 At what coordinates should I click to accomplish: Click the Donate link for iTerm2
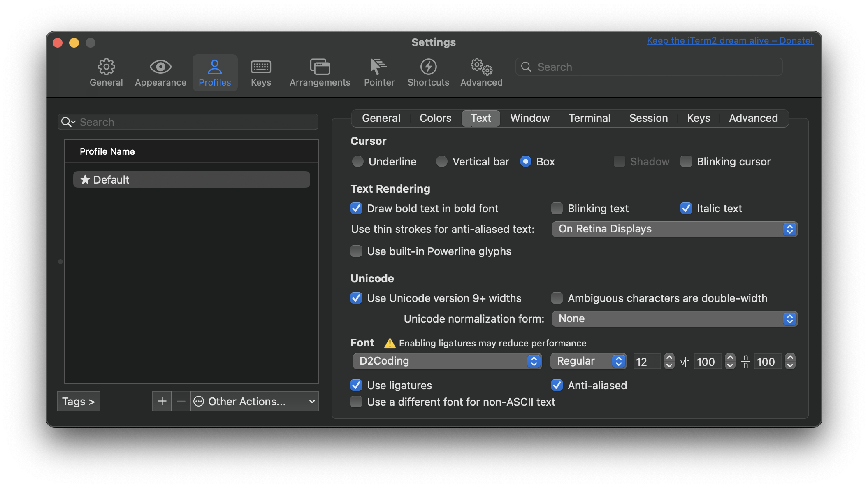(x=730, y=41)
